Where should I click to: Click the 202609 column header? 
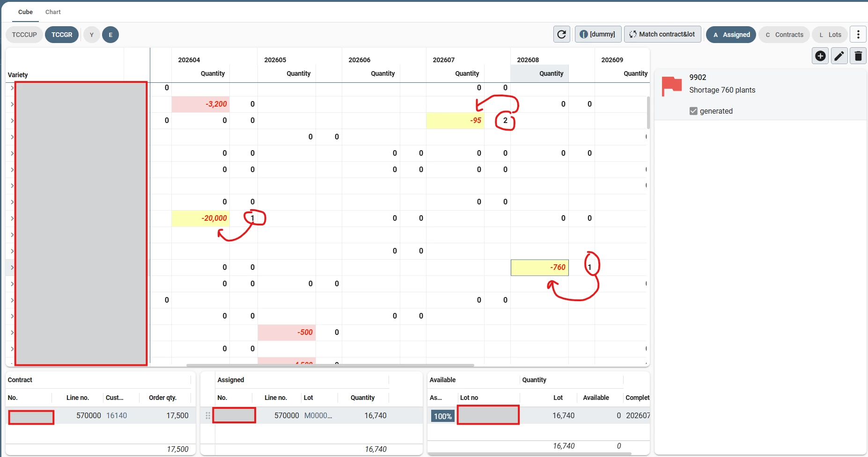pyautogui.click(x=612, y=60)
